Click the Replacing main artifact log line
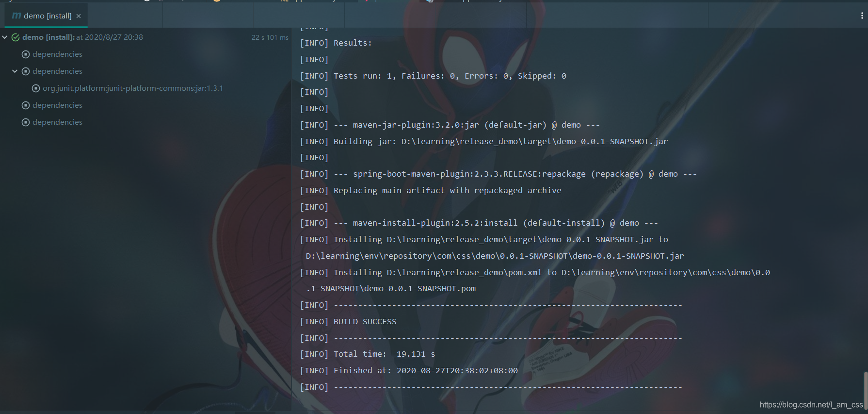 coord(431,191)
